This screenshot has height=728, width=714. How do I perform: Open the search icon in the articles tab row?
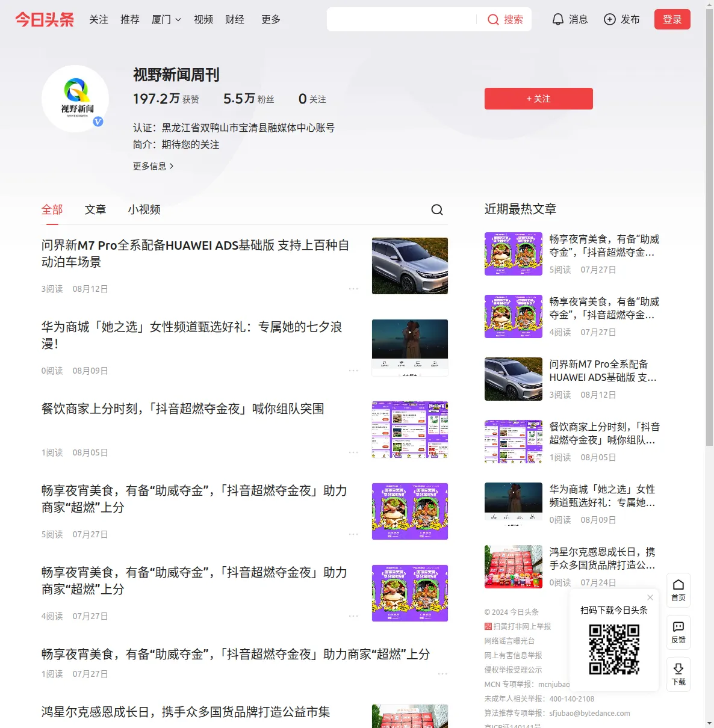437,209
